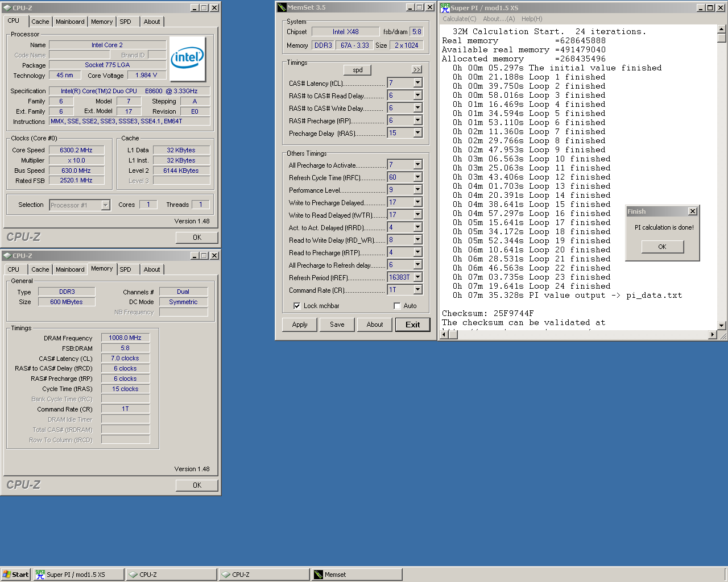Open the Help(H) menu in Super PI
The height and width of the screenshot is (582, 728).
point(532,19)
